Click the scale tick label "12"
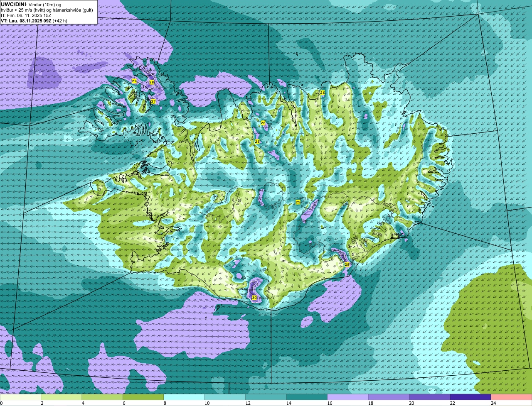 pos(248,403)
